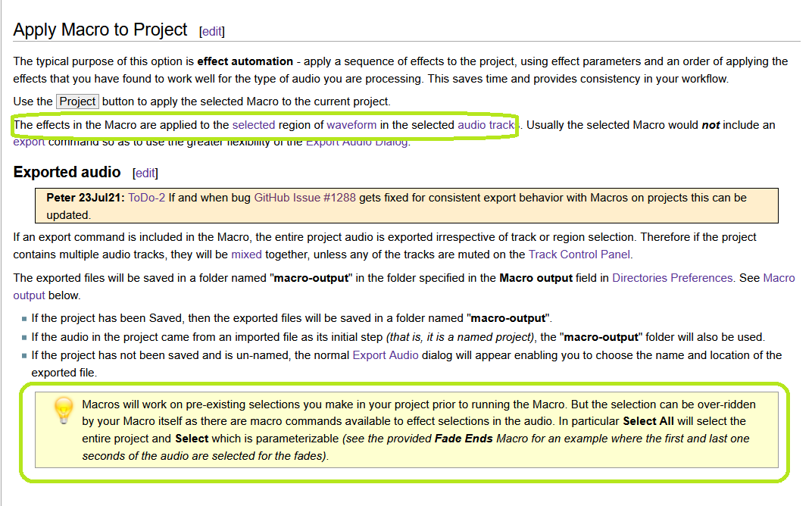812x506 pixels.
Task: Open the Track Control Panel link
Action: coord(579,252)
